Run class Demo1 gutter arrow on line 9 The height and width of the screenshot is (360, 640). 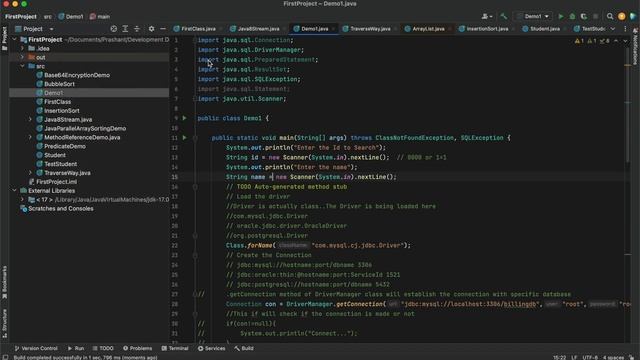point(184,118)
